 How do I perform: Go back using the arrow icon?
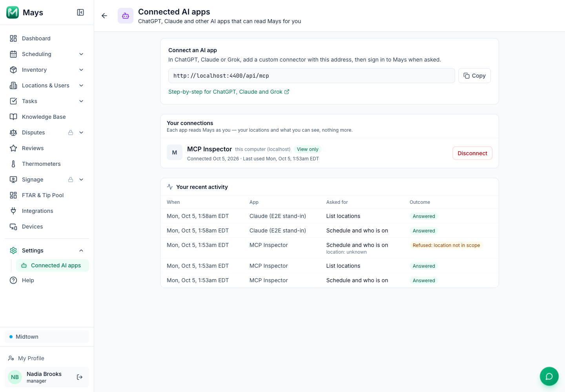pos(104,16)
